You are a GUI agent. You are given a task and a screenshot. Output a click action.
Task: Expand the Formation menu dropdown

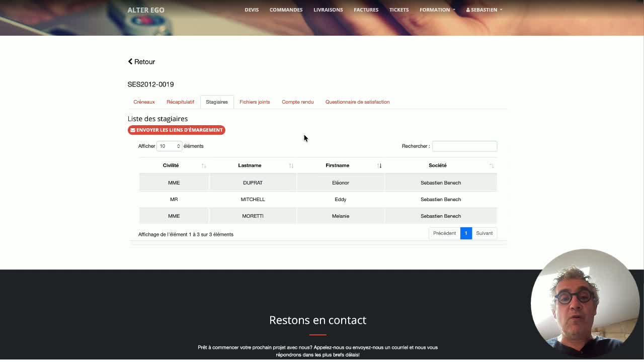pyautogui.click(x=437, y=10)
